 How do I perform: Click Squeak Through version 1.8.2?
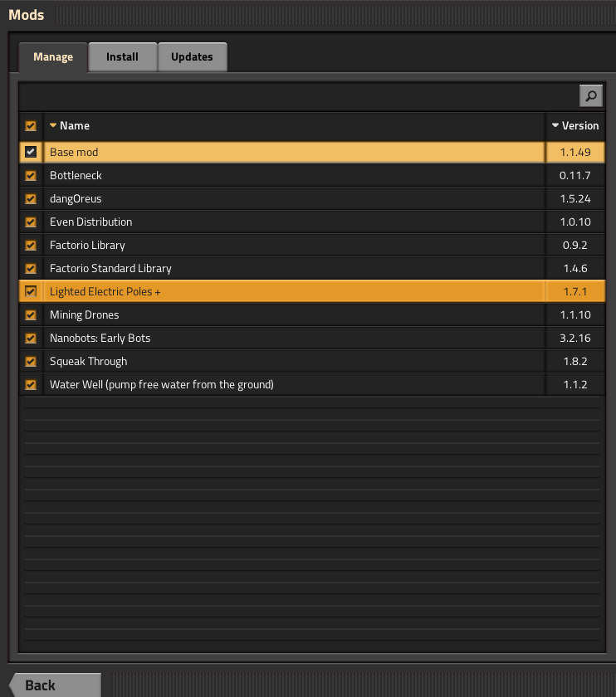coord(575,362)
